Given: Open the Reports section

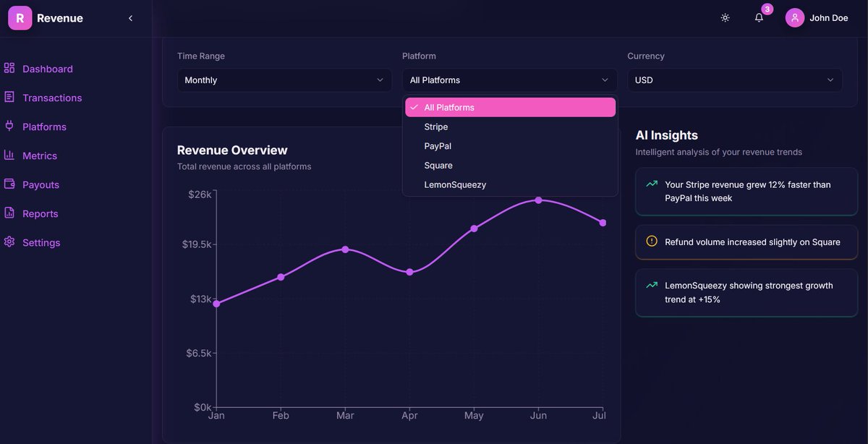Looking at the screenshot, I should [40, 213].
